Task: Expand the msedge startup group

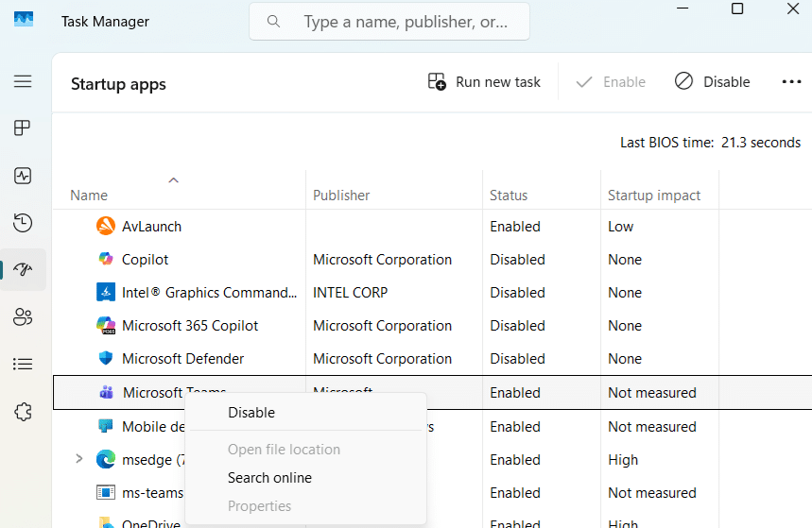Action: click(x=79, y=460)
